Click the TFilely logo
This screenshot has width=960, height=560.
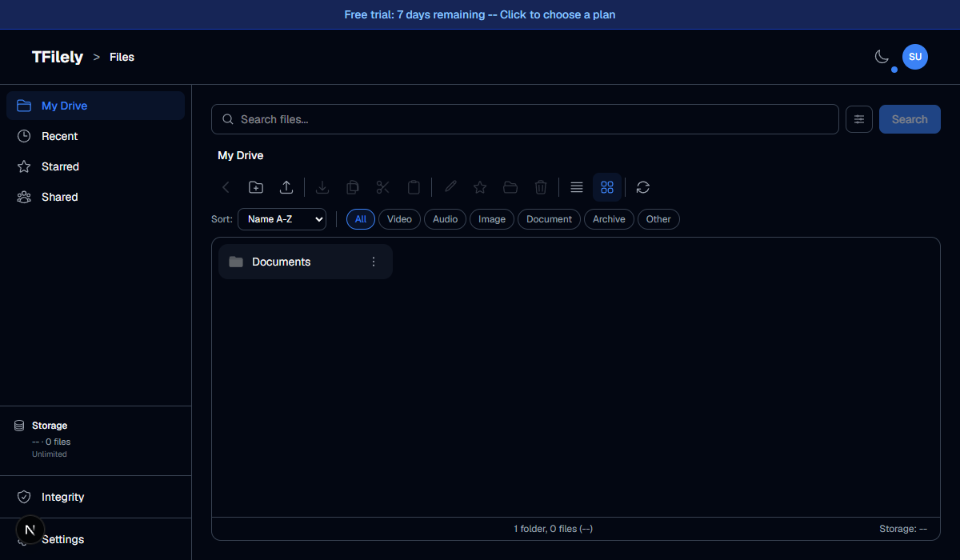click(58, 57)
